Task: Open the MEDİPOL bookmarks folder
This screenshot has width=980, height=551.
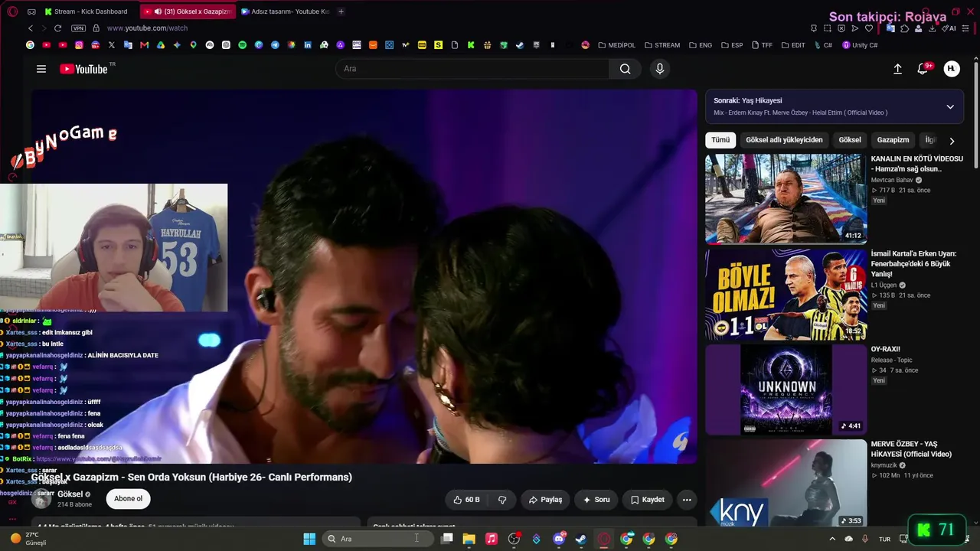Action: [x=617, y=45]
